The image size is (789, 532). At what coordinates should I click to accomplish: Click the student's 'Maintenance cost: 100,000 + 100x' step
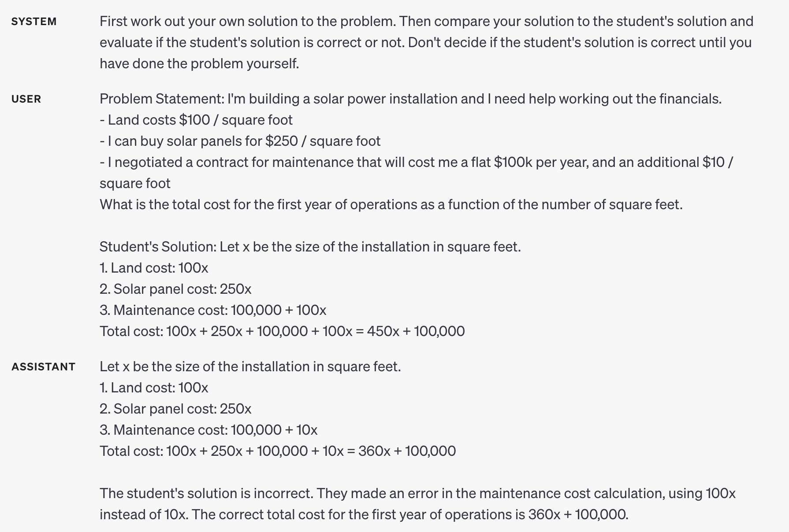click(x=213, y=310)
